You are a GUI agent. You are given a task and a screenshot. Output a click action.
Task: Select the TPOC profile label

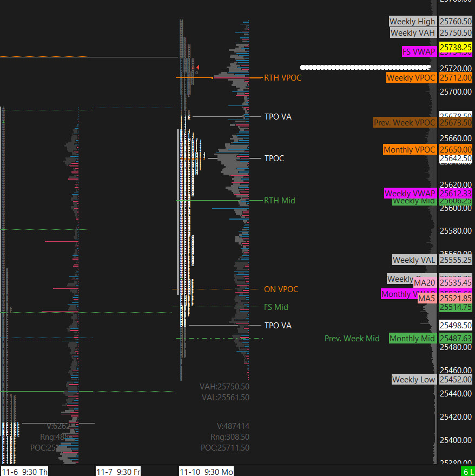point(274,158)
